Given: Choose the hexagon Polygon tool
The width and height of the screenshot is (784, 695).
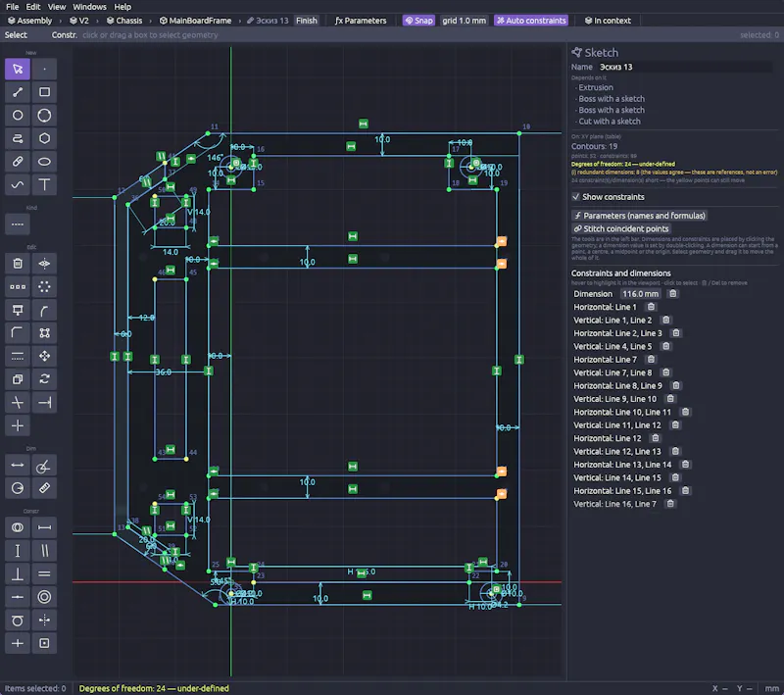Looking at the screenshot, I should click(x=44, y=138).
